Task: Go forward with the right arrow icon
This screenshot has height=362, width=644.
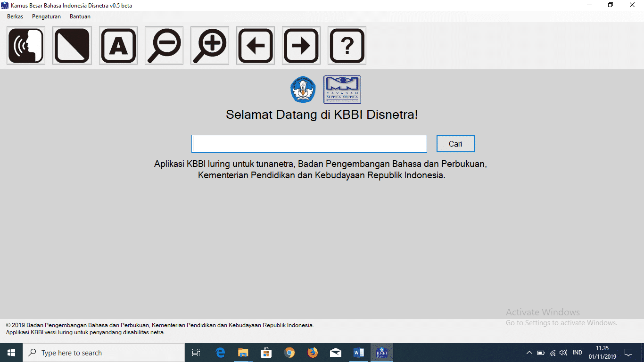Action: (301, 46)
